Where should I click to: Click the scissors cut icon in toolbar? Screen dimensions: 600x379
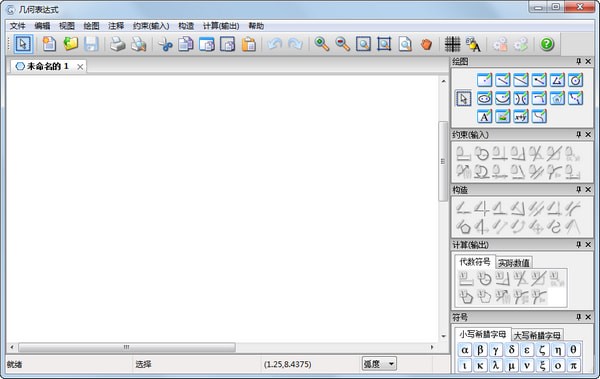click(x=165, y=44)
